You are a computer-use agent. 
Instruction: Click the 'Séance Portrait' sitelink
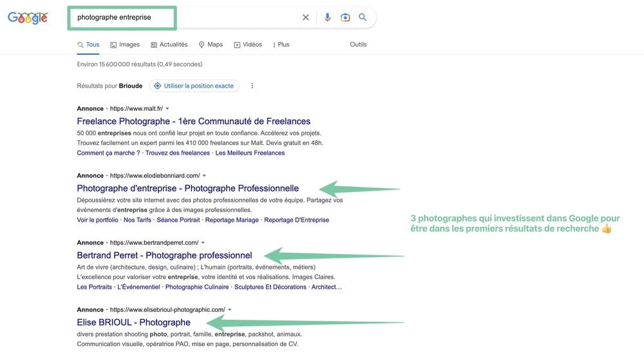[178, 220]
